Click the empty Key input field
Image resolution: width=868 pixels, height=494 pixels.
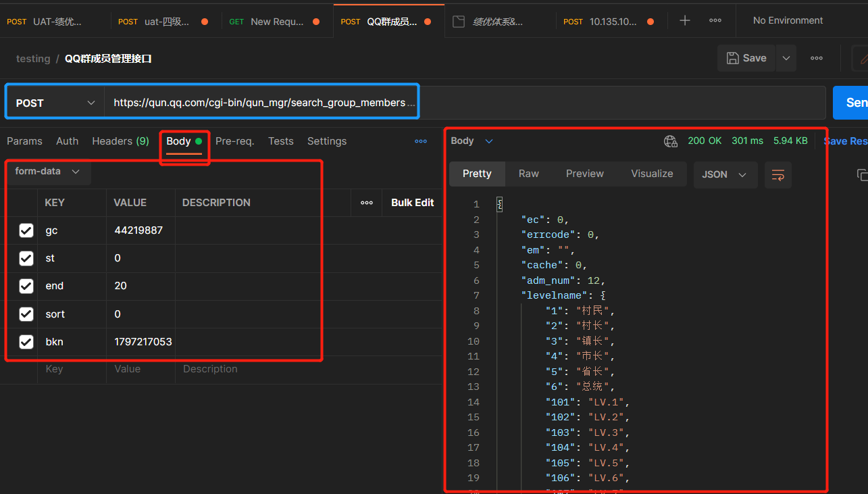point(72,370)
